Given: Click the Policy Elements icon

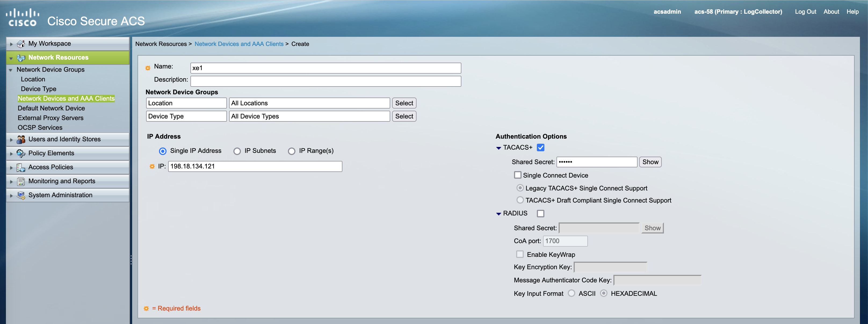Looking at the screenshot, I should coord(21,153).
